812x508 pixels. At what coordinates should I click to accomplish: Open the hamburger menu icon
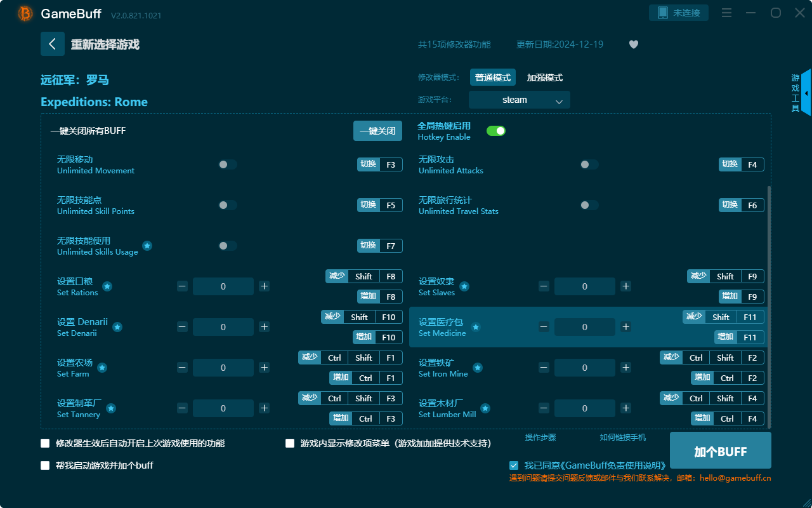click(727, 13)
